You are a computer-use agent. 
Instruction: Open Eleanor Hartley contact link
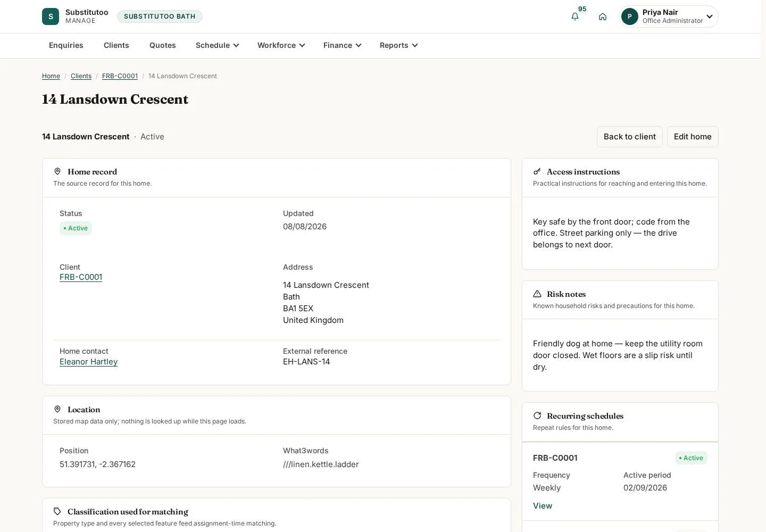88,362
